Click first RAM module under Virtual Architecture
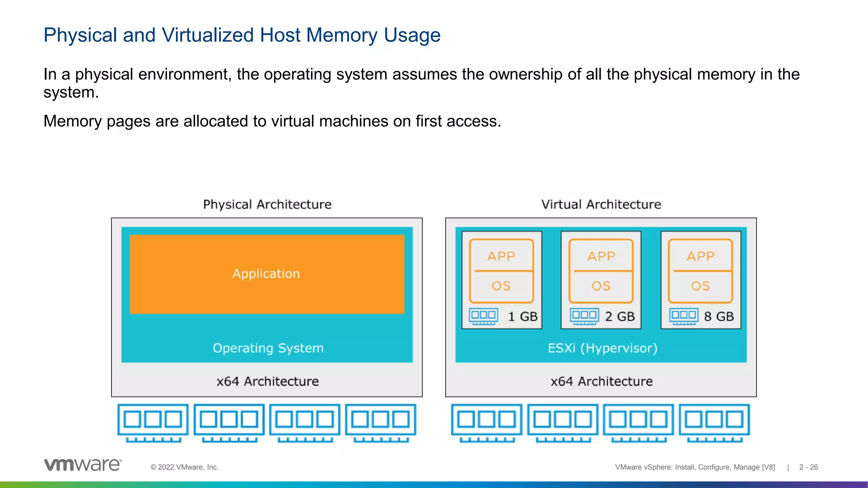 click(x=487, y=422)
